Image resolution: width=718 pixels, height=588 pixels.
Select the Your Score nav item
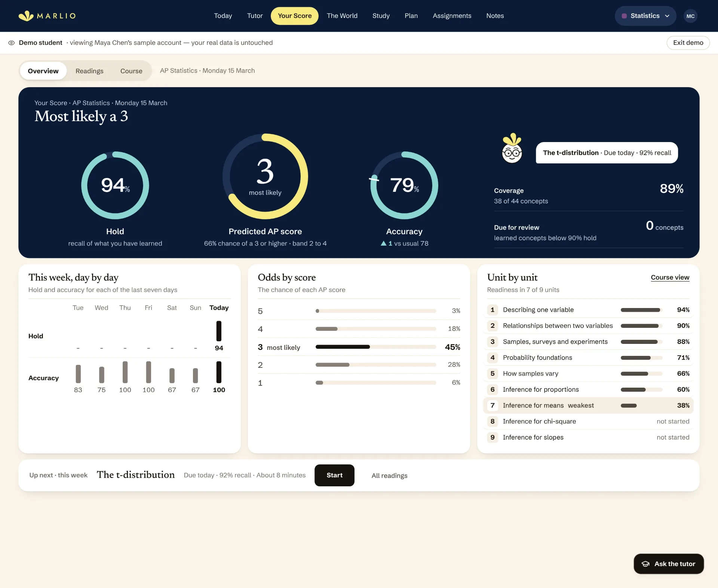click(295, 16)
